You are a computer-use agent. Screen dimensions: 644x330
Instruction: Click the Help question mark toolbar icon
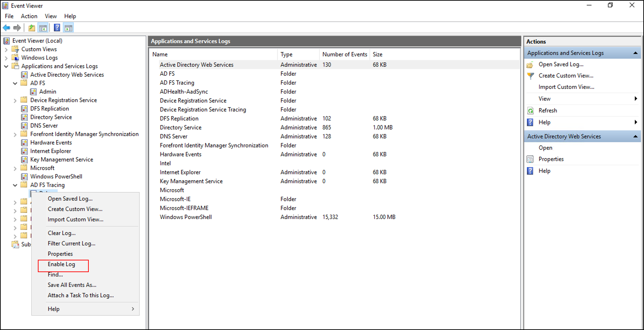click(x=57, y=28)
